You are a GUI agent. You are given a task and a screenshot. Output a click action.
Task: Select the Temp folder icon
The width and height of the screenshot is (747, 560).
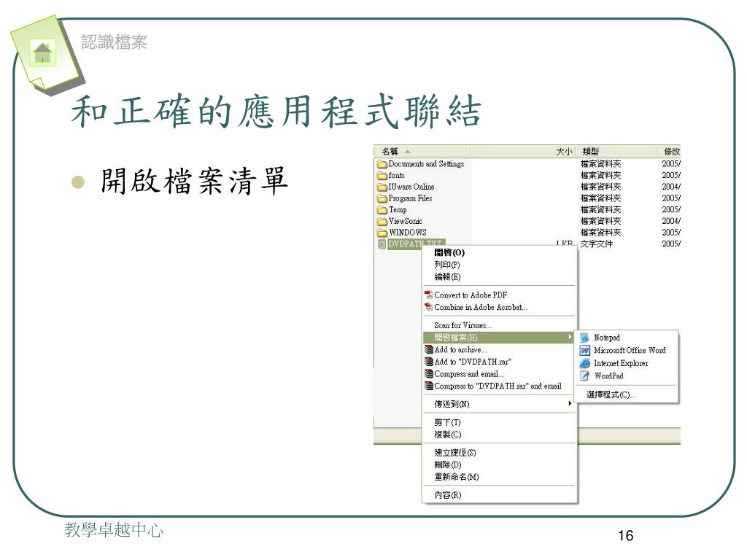382,210
